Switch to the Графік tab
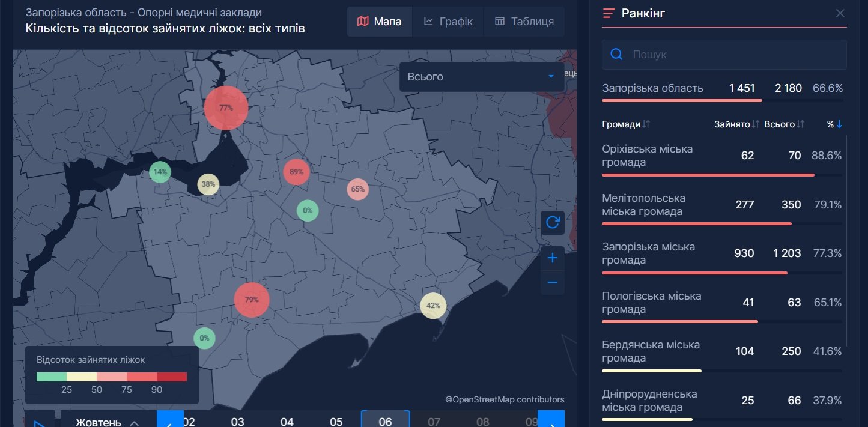The width and height of the screenshot is (868, 427). click(448, 22)
